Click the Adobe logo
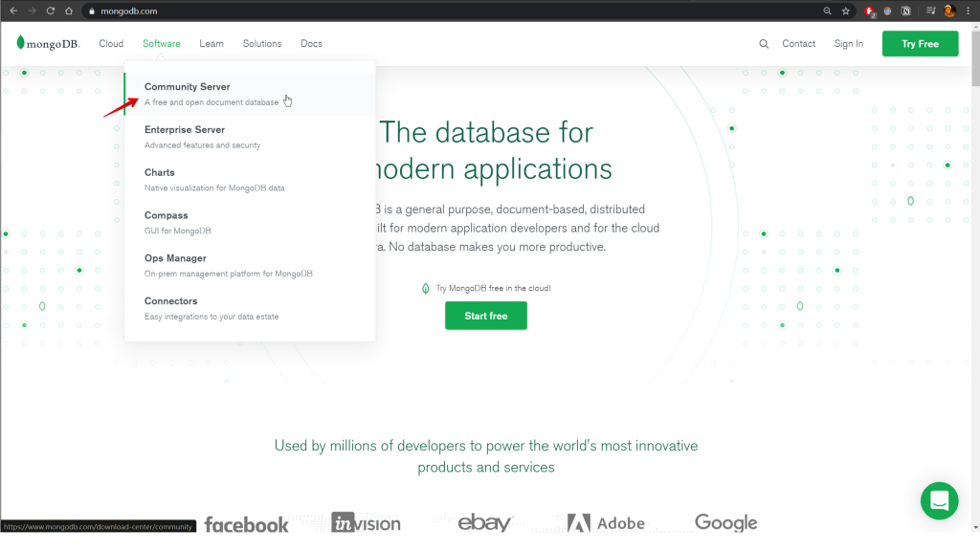980x551 pixels. point(606,523)
